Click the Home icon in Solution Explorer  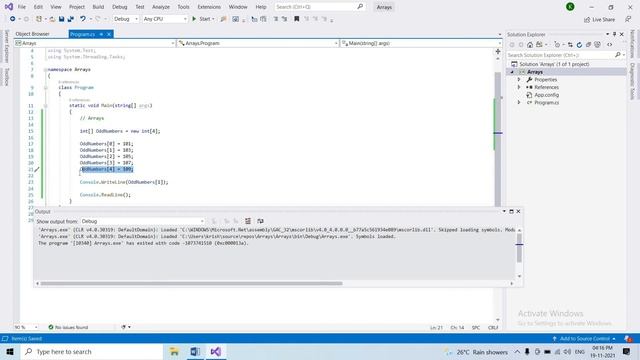click(x=530, y=45)
